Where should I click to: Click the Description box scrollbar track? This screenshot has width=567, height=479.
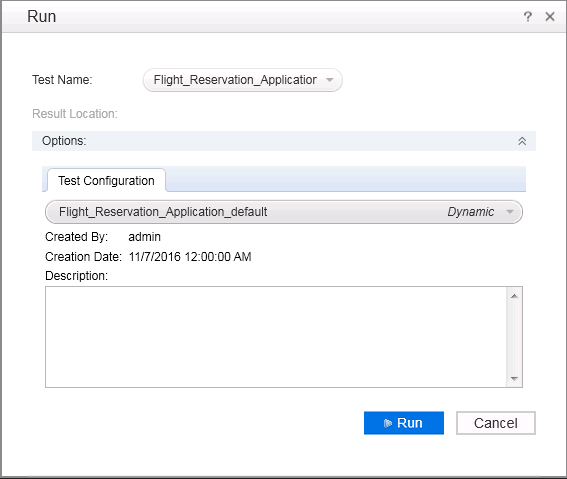[515, 337]
